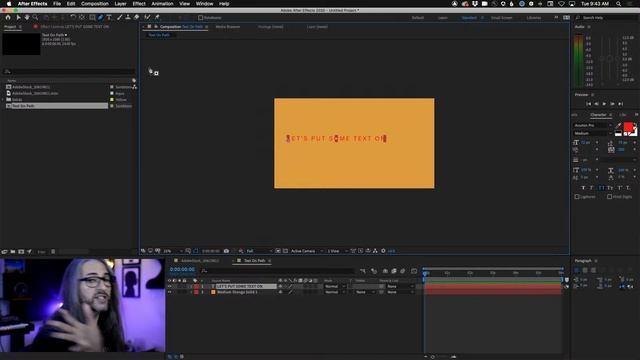Screen dimensions: 640x360
Task: Click the Play button in Preview panel
Action: pyautogui.click(x=604, y=104)
